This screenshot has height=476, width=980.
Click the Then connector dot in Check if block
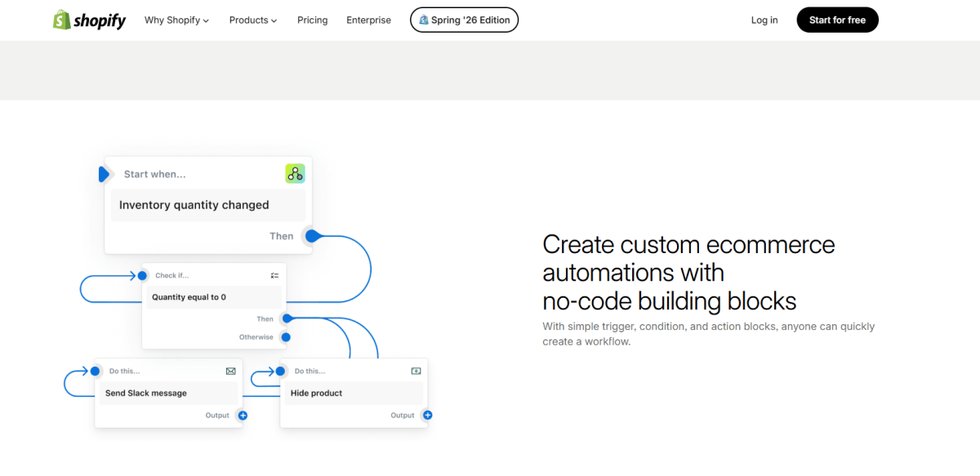click(x=287, y=318)
